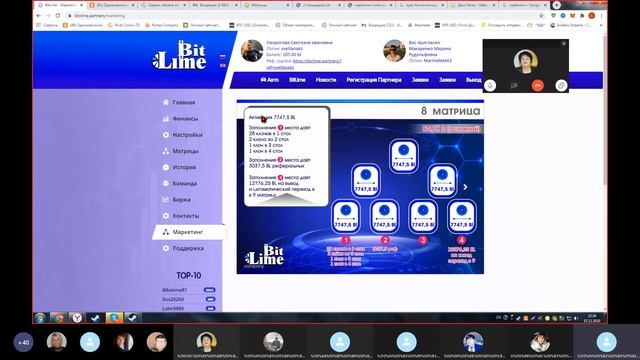
Task: Click the matrix cell above number 2
Action: (x=384, y=216)
